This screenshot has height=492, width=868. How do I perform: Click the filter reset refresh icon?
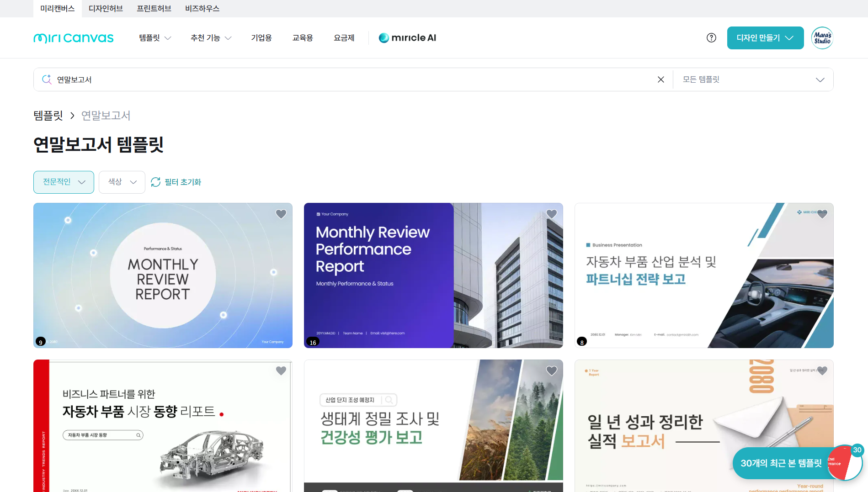click(x=155, y=182)
